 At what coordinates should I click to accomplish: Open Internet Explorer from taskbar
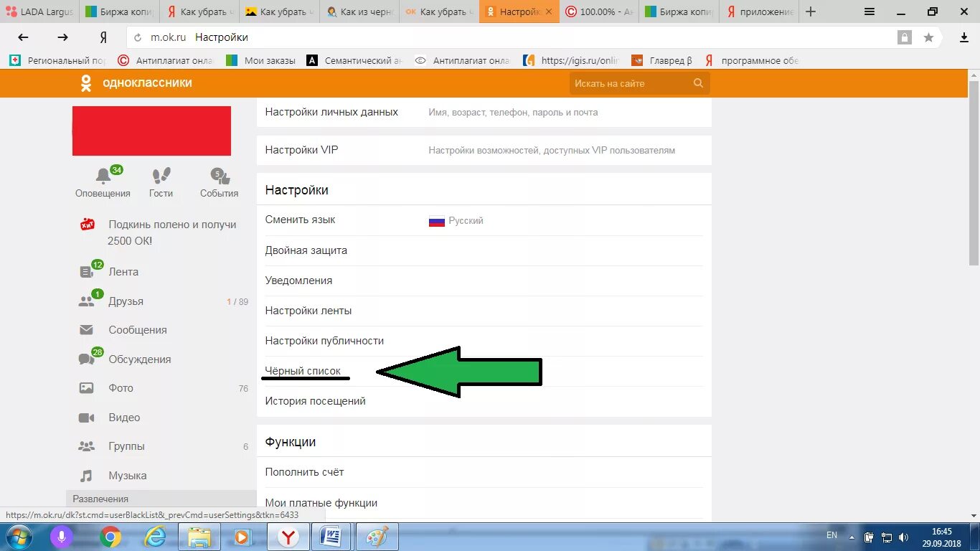[x=154, y=537]
